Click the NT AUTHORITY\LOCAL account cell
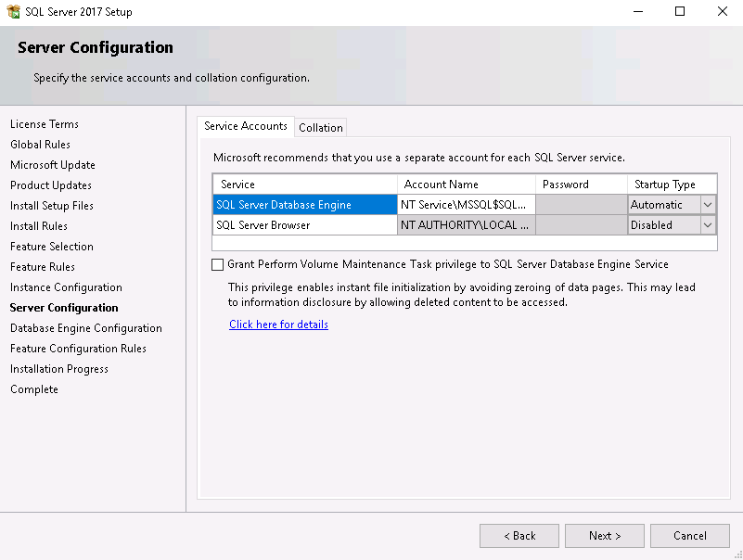This screenshot has width=743, height=560. click(467, 225)
